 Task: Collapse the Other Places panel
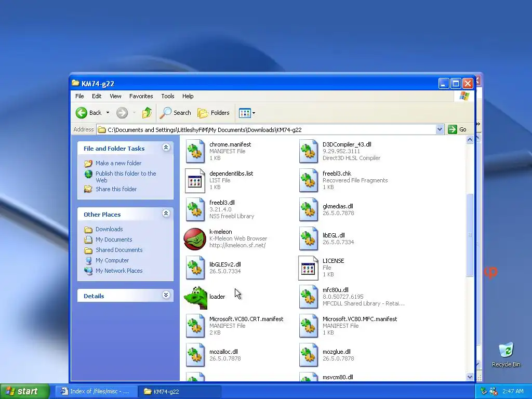pos(166,213)
